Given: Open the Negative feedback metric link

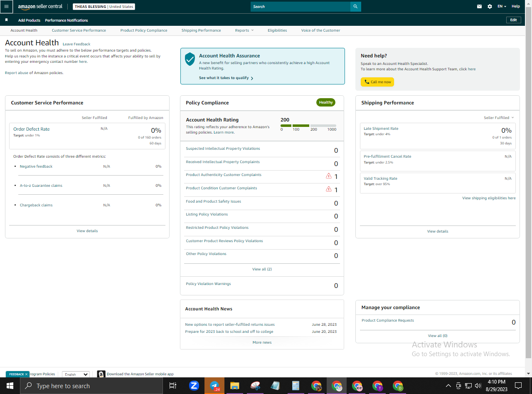Looking at the screenshot, I should [36, 166].
